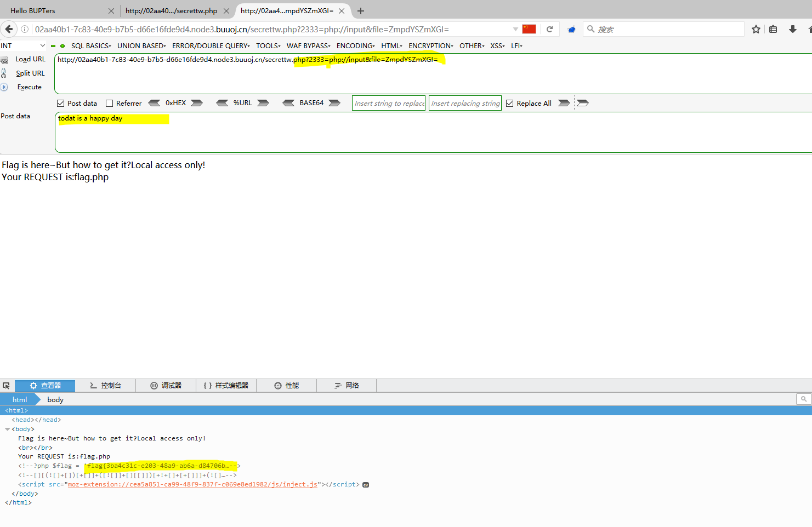This screenshot has width=812, height=527.
Task: Uncheck the Post data checkbox
Action: coord(61,104)
